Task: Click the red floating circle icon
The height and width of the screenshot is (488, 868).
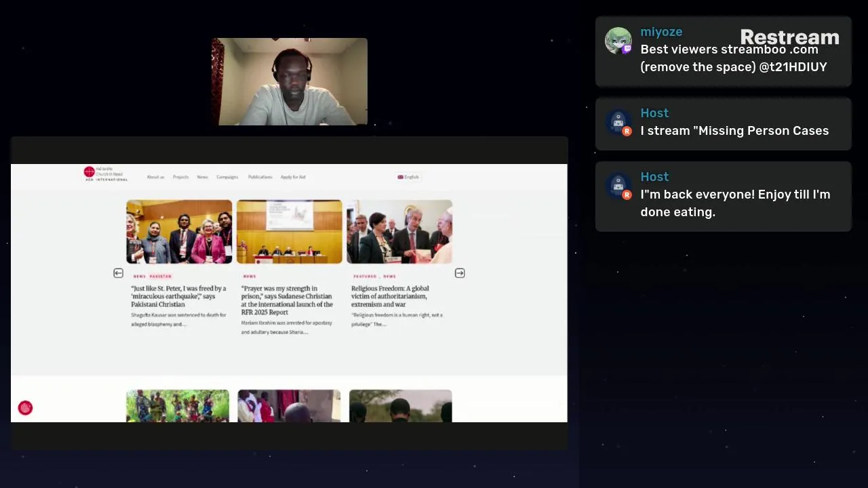Action: point(25,408)
